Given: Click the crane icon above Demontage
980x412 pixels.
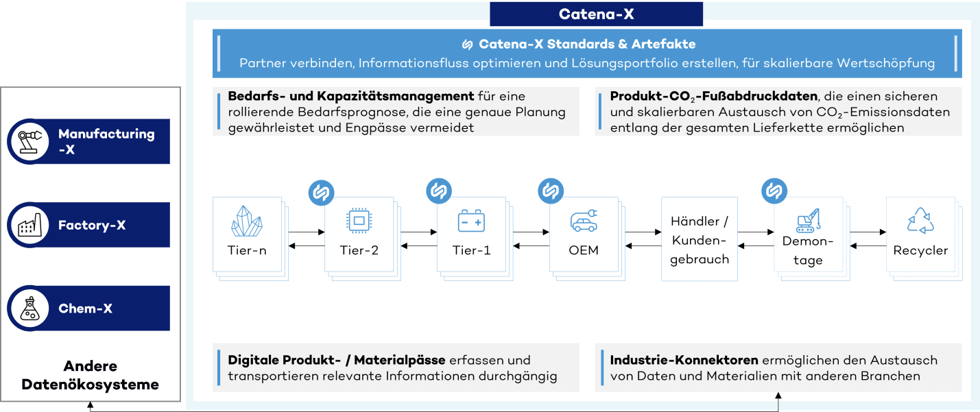Looking at the screenshot, I should 809,221.
